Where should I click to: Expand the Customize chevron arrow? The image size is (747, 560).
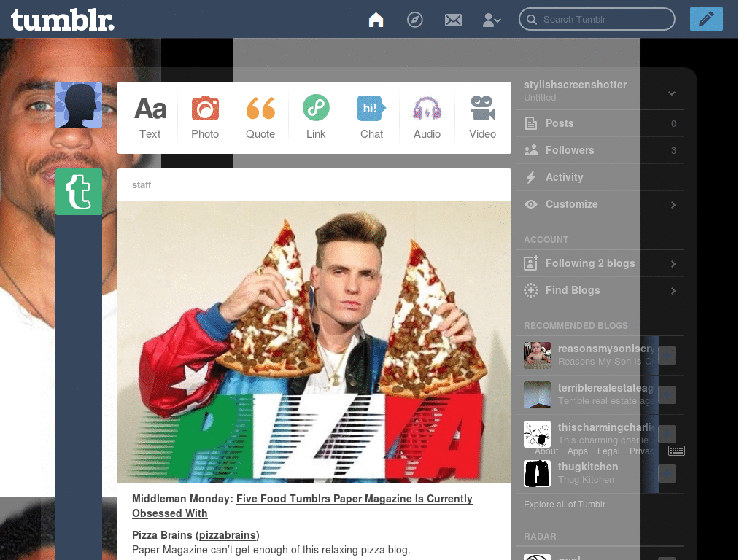pos(673,205)
